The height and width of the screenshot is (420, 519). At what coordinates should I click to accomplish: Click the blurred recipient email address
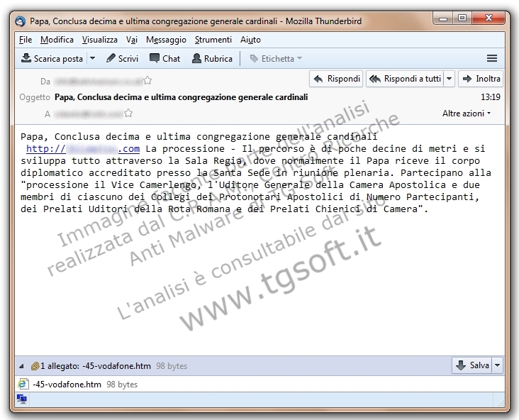pos(89,114)
